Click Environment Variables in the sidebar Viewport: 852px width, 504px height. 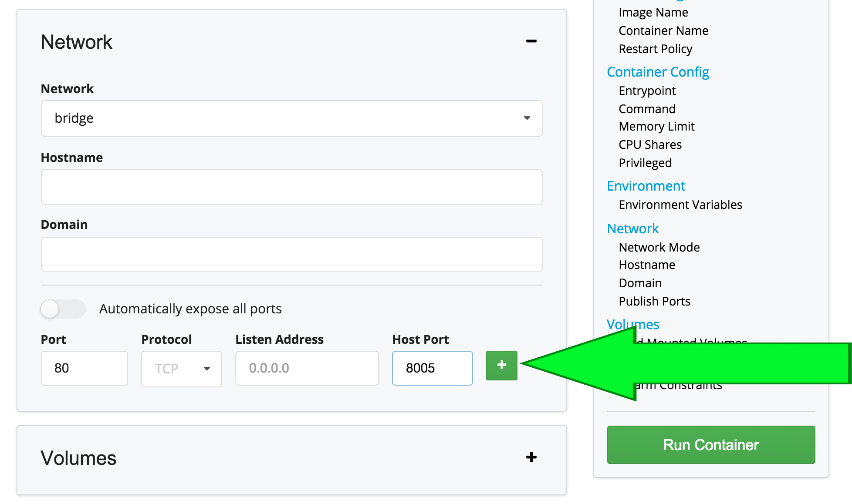680,205
